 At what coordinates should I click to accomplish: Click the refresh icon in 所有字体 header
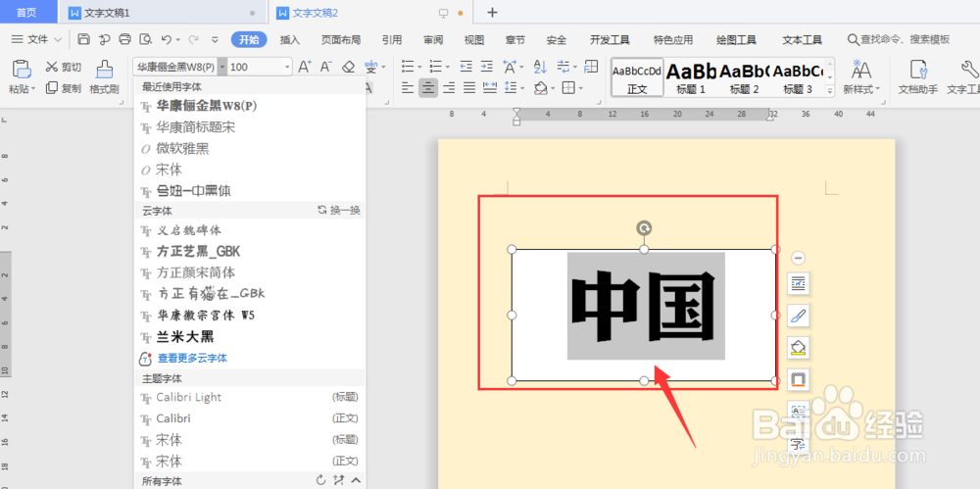coord(321,480)
